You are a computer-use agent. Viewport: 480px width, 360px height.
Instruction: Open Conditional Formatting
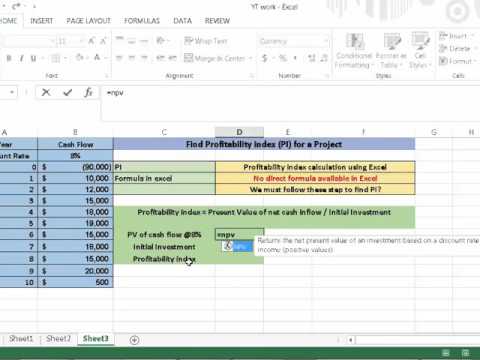click(354, 51)
